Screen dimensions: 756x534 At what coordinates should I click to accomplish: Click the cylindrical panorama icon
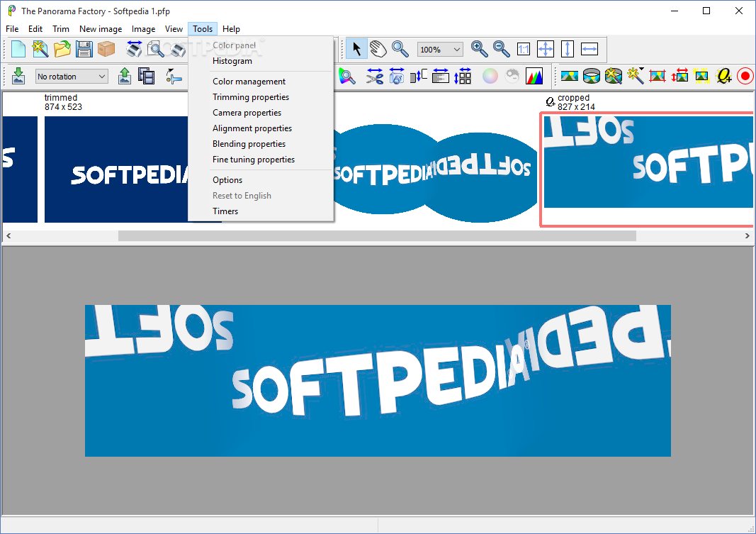(592, 76)
